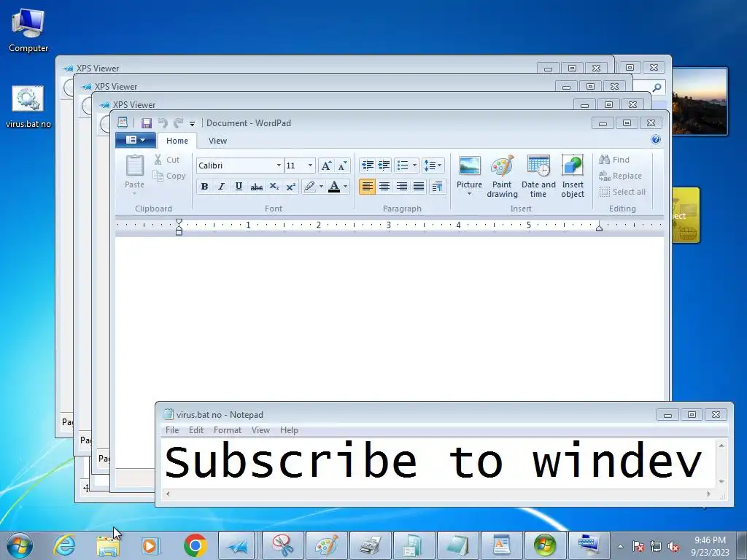Apply the black font color swatch
Viewport: 747px width, 560px height.
[334, 187]
